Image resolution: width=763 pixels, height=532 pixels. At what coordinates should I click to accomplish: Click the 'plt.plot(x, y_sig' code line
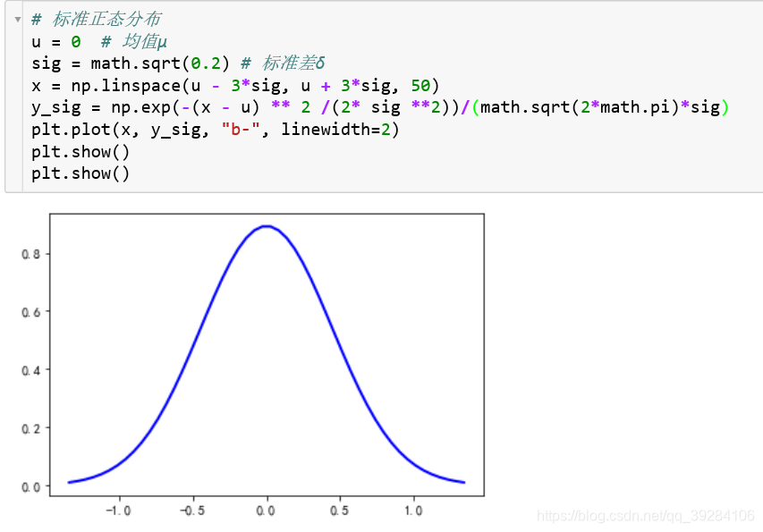pyautogui.click(x=215, y=130)
